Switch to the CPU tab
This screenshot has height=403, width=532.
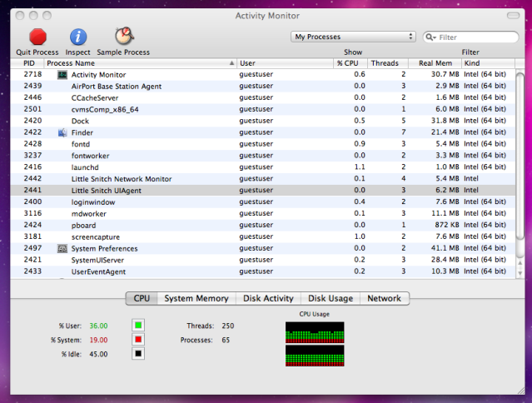[142, 299]
